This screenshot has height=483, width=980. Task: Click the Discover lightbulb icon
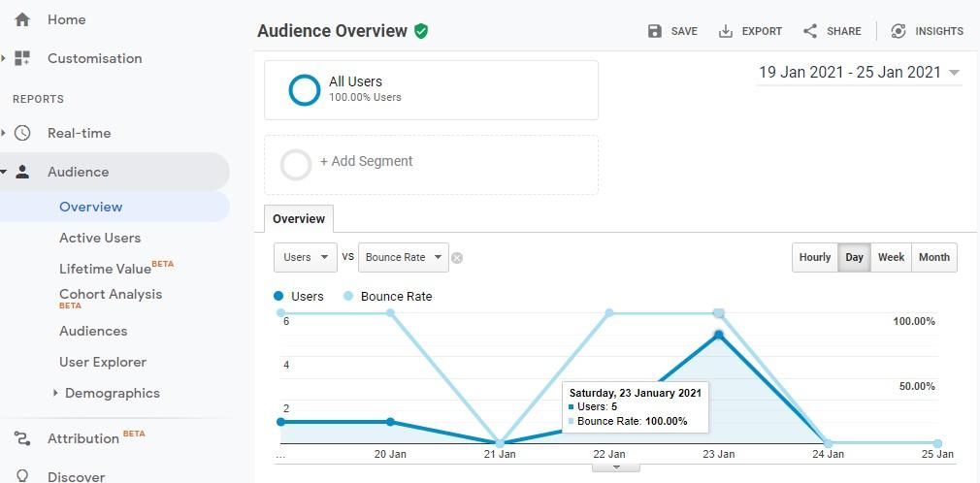22,476
